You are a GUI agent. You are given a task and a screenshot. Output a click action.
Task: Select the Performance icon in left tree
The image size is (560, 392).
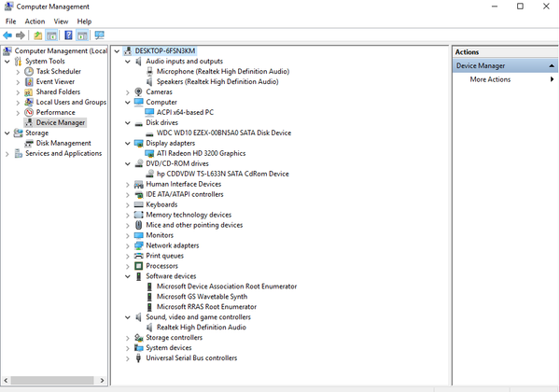pyautogui.click(x=29, y=112)
